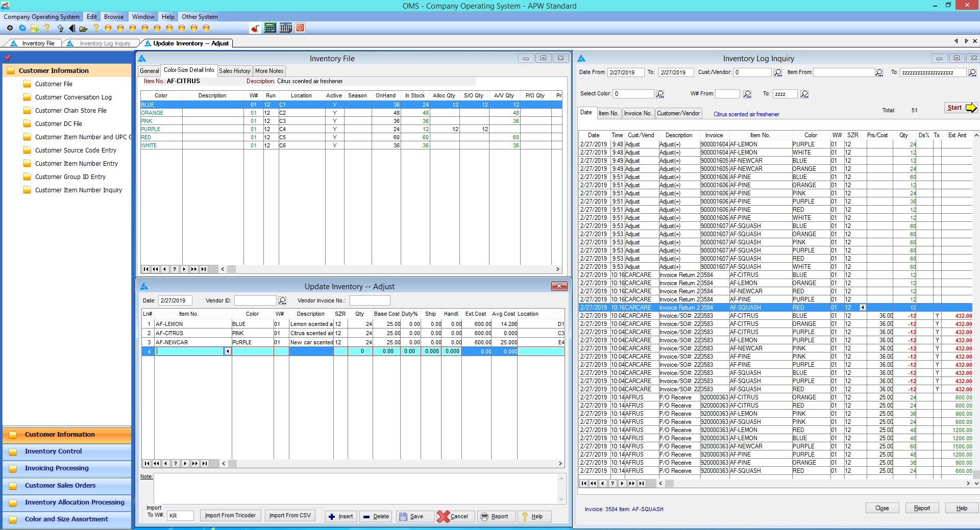Select the Customer/Vendor tab in Log Inquiry
The width and height of the screenshot is (980, 530).
click(x=678, y=113)
